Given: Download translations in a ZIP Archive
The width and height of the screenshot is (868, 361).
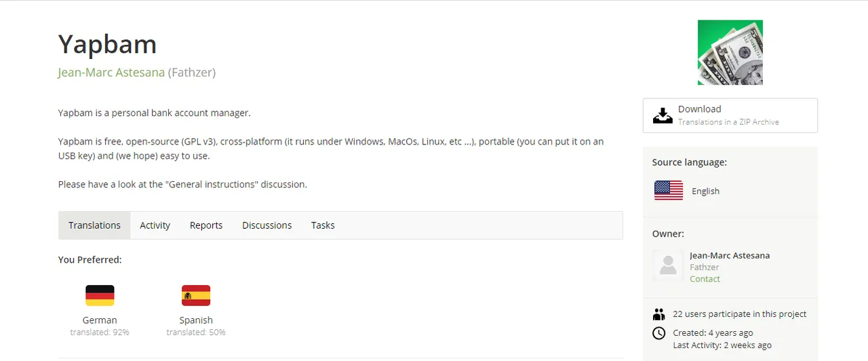Looking at the screenshot, I should 730,115.
